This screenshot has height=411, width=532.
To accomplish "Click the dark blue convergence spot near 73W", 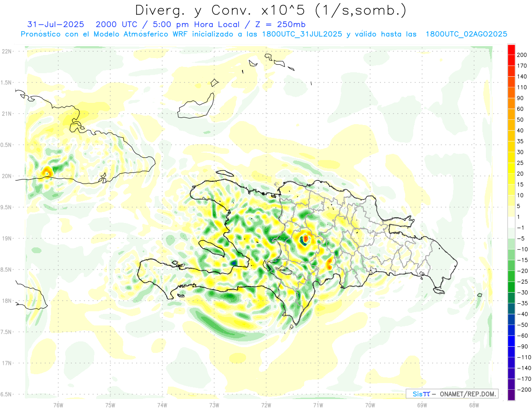I will [234, 263].
